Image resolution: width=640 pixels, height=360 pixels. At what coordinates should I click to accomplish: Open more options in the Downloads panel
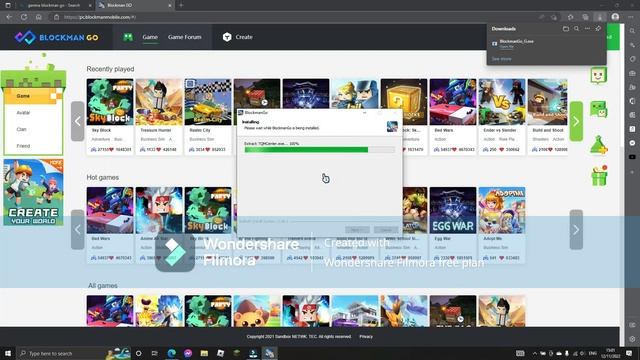[587, 29]
